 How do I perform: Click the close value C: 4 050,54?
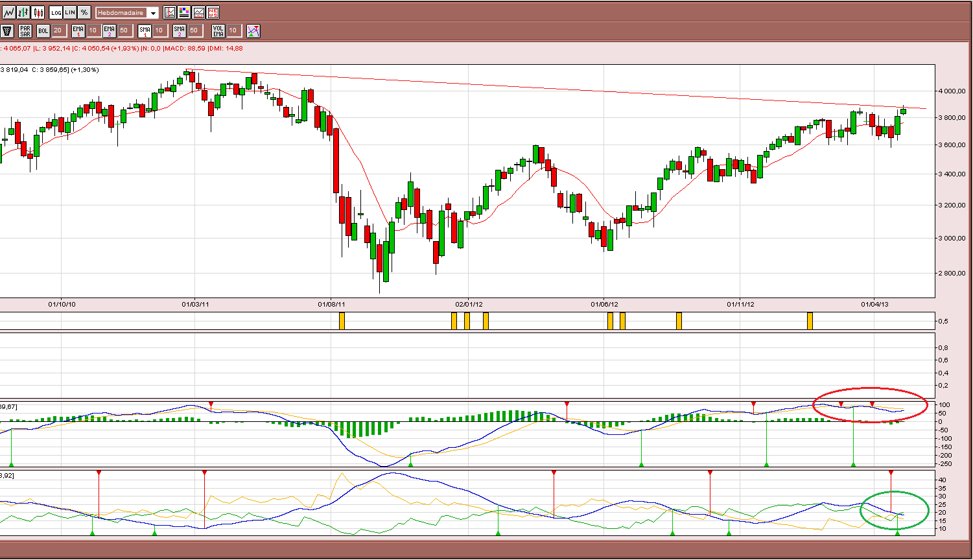point(92,49)
